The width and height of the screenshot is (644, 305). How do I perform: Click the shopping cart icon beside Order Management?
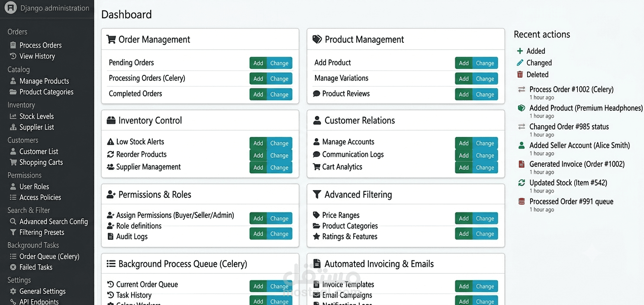(111, 39)
